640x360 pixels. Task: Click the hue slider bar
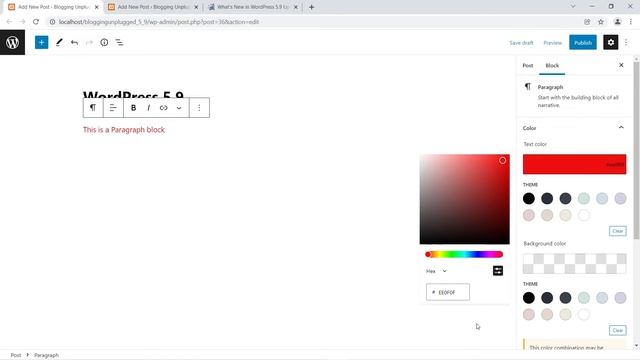tap(464, 254)
